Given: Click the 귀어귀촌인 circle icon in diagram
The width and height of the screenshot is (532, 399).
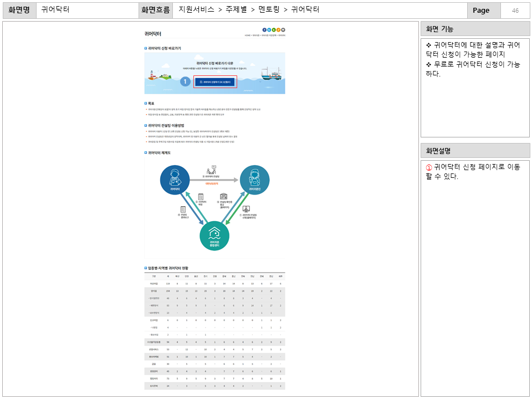Looking at the screenshot, I should pyautogui.click(x=254, y=179).
